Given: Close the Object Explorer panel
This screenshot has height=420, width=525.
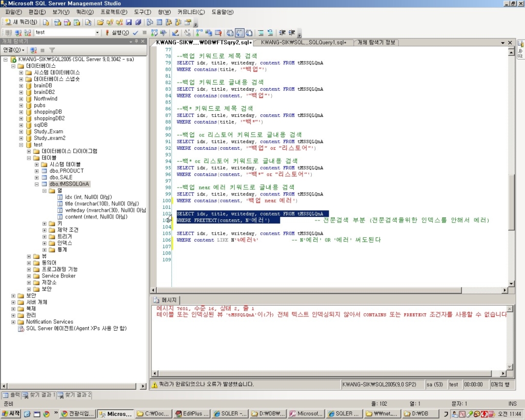Looking at the screenshot, I should coord(143,41).
